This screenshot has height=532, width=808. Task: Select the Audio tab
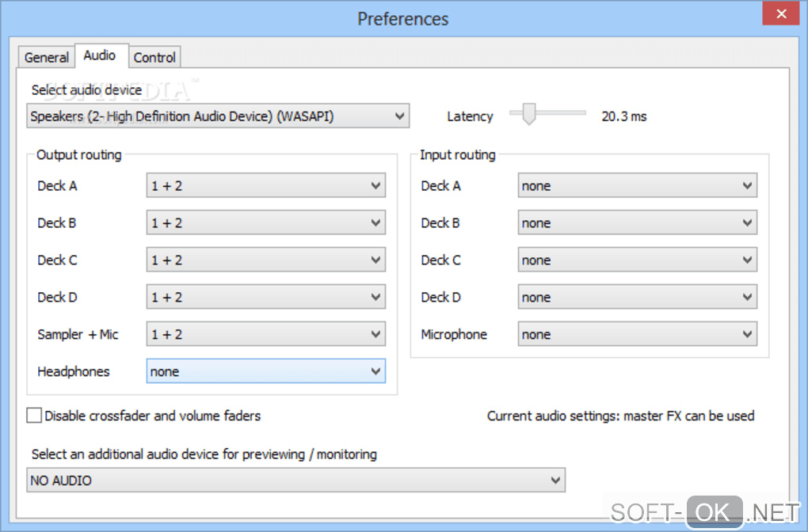100,55
